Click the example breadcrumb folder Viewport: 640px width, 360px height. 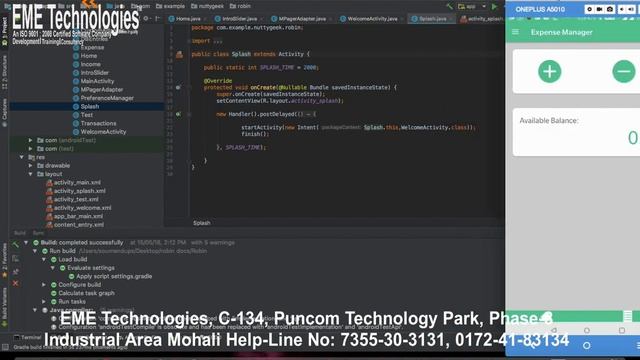pos(170,6)
